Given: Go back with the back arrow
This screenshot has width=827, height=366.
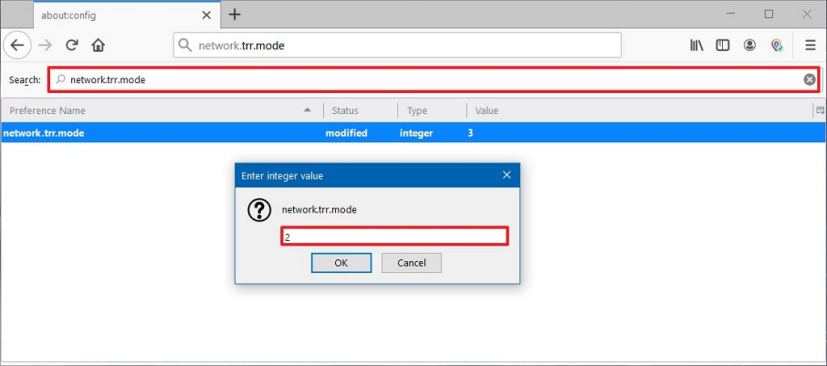Looking at the screenshot, I should [x=17, y=45].
